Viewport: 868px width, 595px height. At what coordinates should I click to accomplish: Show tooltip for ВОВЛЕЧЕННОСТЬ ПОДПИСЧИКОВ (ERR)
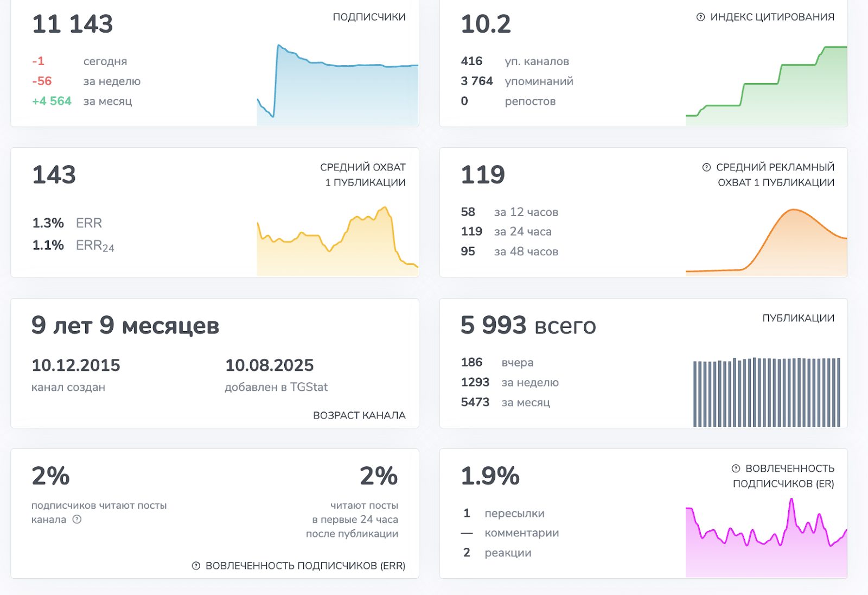coord(196,566)
